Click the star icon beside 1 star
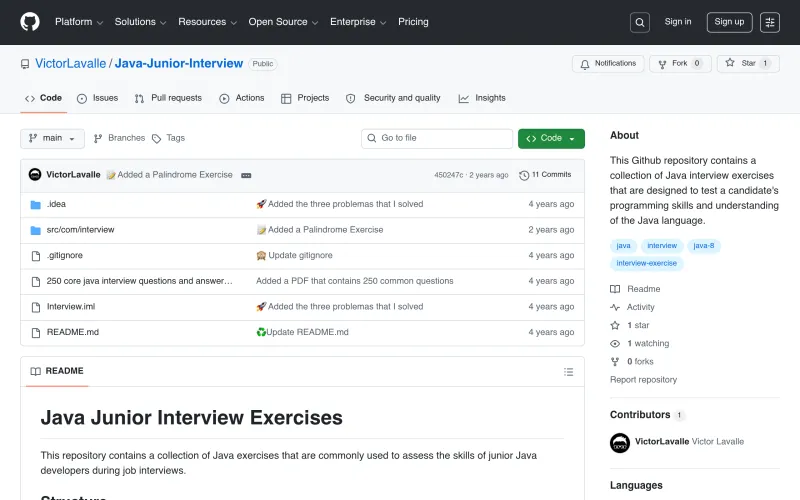Image resolution: width=800 pixels, height=500 pixels. click(615, 326)
